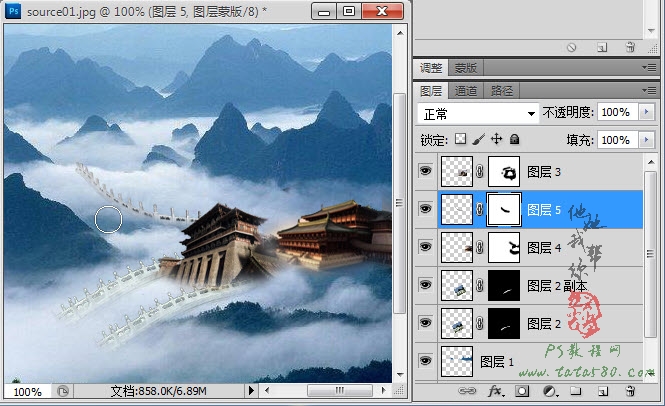
Task: Create new fill or adjustment layer icon
Action: click(550, 391)
